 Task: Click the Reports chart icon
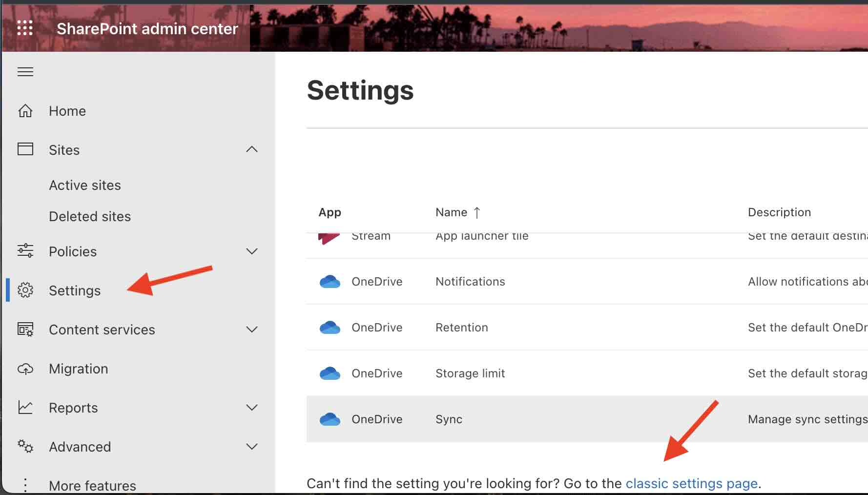[x=25, y=407]
